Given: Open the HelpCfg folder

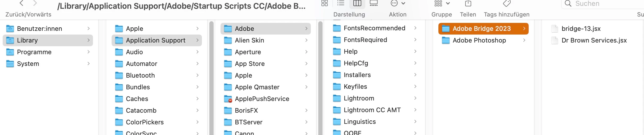Looking at the screenshot, I should coord(375,63).
